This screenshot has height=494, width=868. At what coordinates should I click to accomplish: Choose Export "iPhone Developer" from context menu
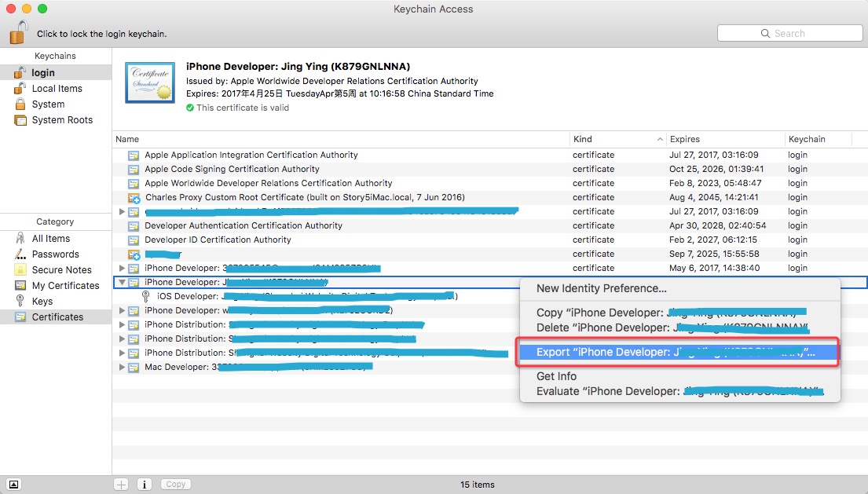coord(679,352)
